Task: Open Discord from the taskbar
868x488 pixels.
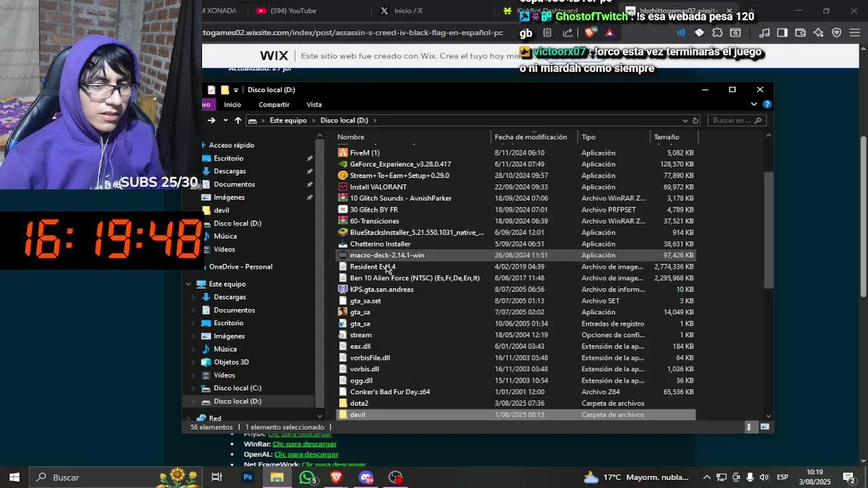Action: (x=366, y=477)
